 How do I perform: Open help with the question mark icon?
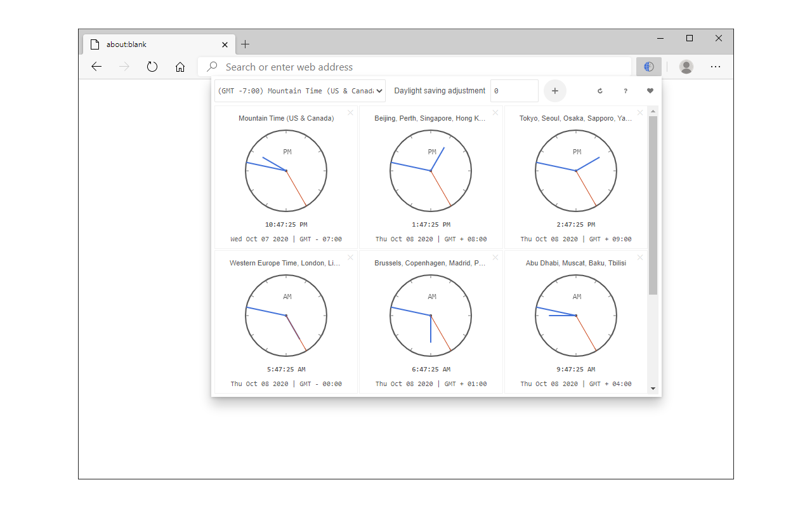click(625, 91)
